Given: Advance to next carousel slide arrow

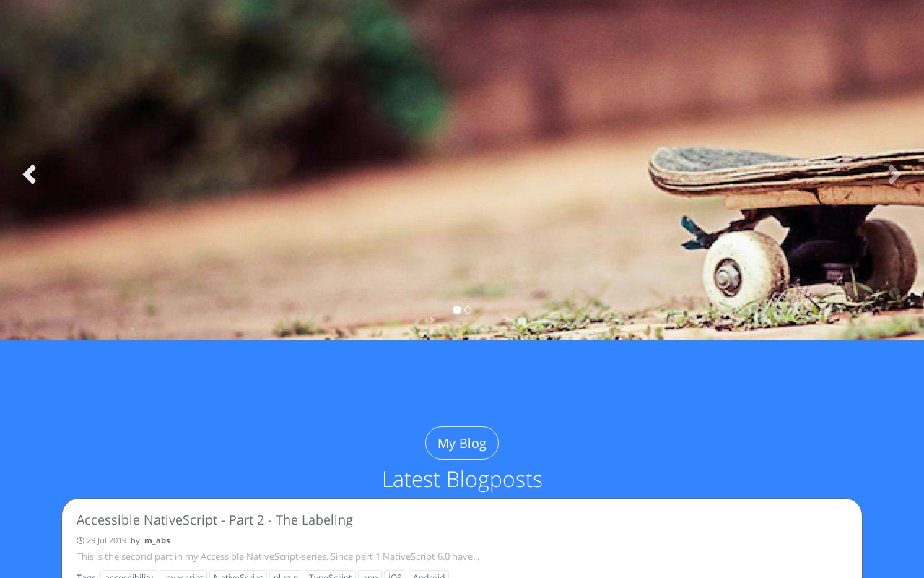Looking at the screenshot, I should pyautogui.click(x=894, y=174).
